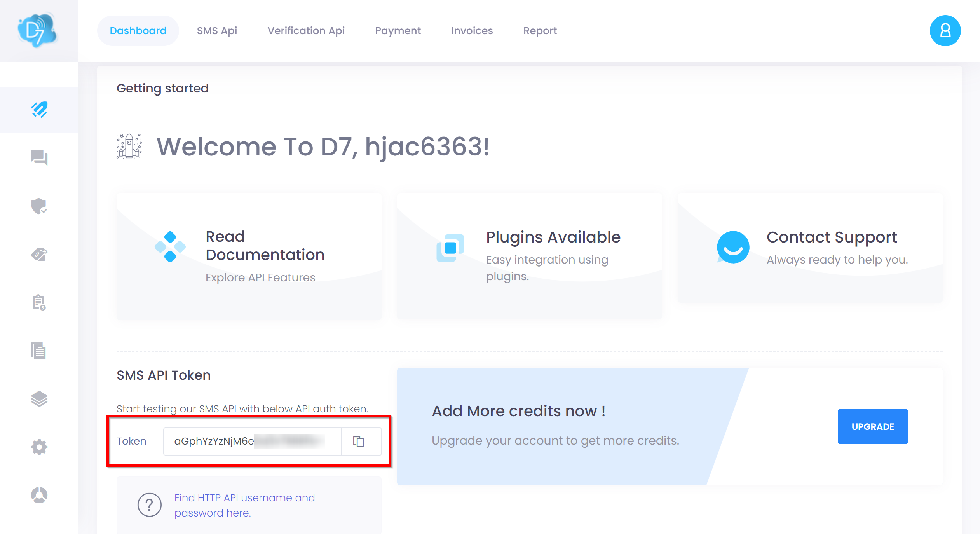Screen dimensions: 980x534
Task: Click 'Explore API Features' subtitle
Action: click(x=260, y=277)
